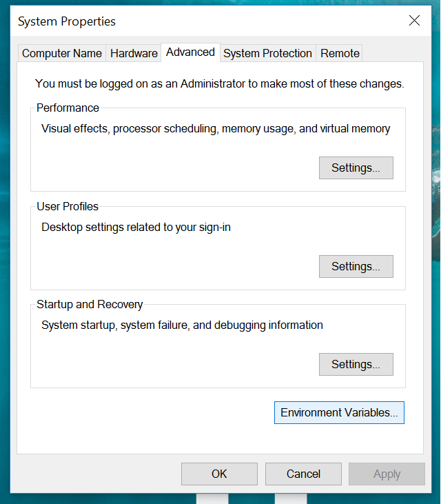Click the Startup and Recovery group label
Screen dimensions: 441x504
pyautogui.click(x=90, y=304)
